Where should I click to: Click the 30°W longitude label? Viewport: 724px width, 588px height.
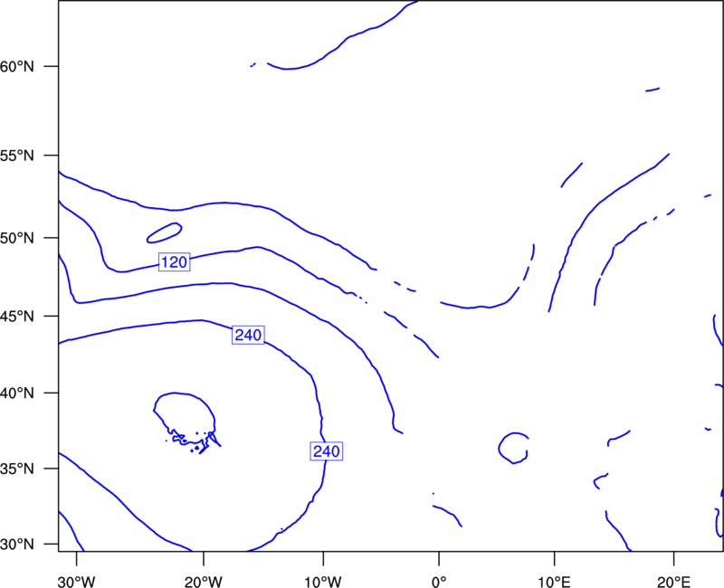click(x=77, y=582)
